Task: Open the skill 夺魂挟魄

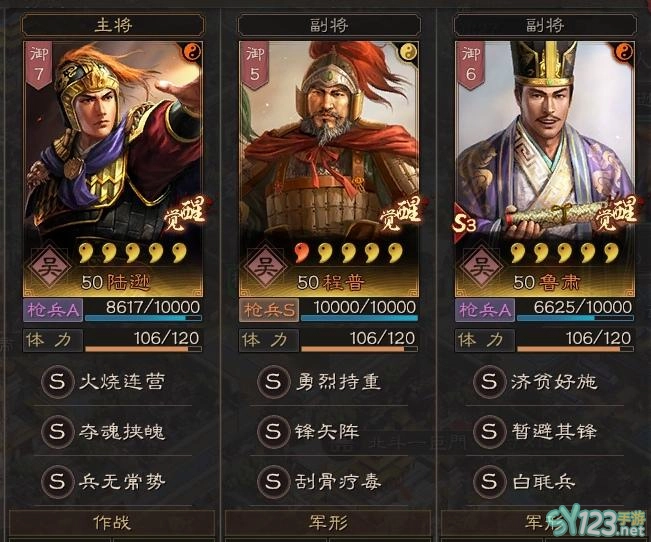Action: click(122, 432)
